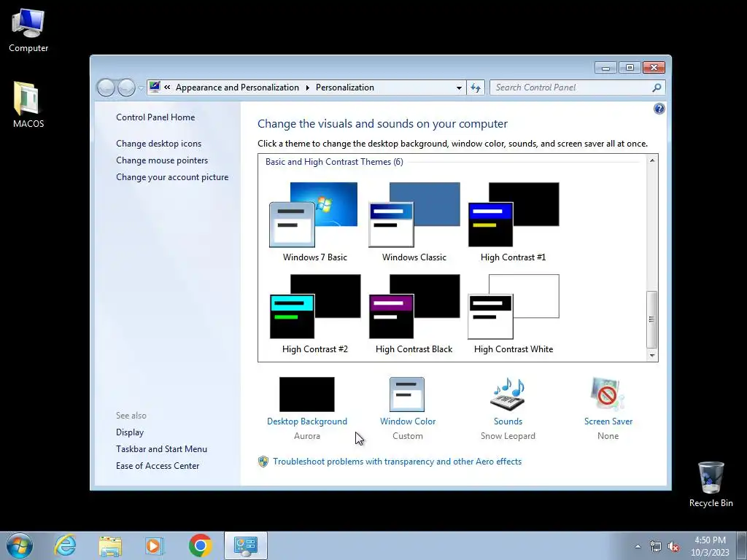Open the address bar history dropdown
The image size is (747, 560).
459,87
